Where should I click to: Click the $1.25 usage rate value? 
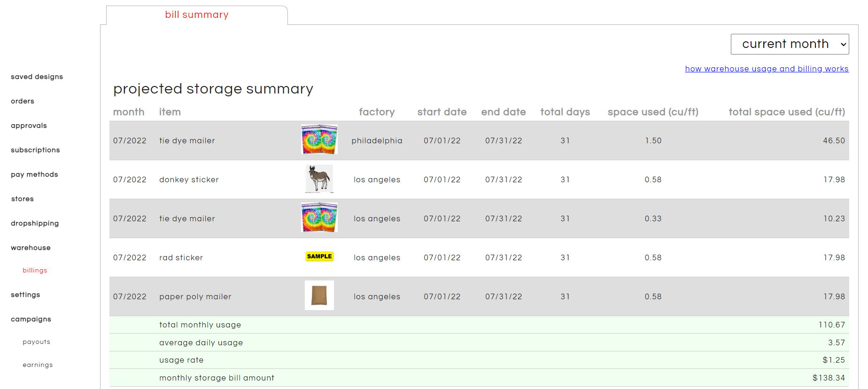(x=834, y=360)
